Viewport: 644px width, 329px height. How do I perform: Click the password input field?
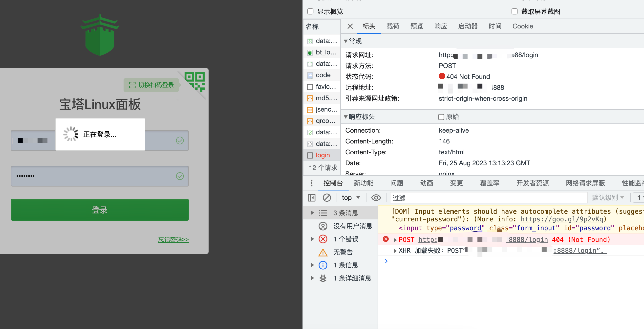[100, 176]
